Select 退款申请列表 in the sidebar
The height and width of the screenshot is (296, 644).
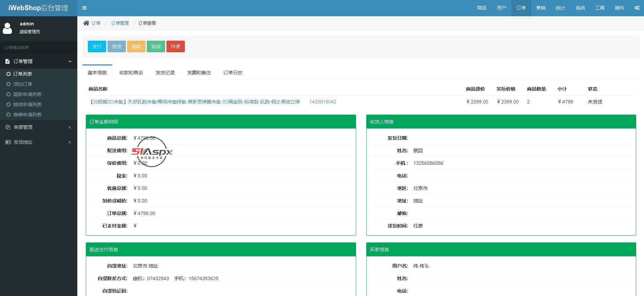27,94
